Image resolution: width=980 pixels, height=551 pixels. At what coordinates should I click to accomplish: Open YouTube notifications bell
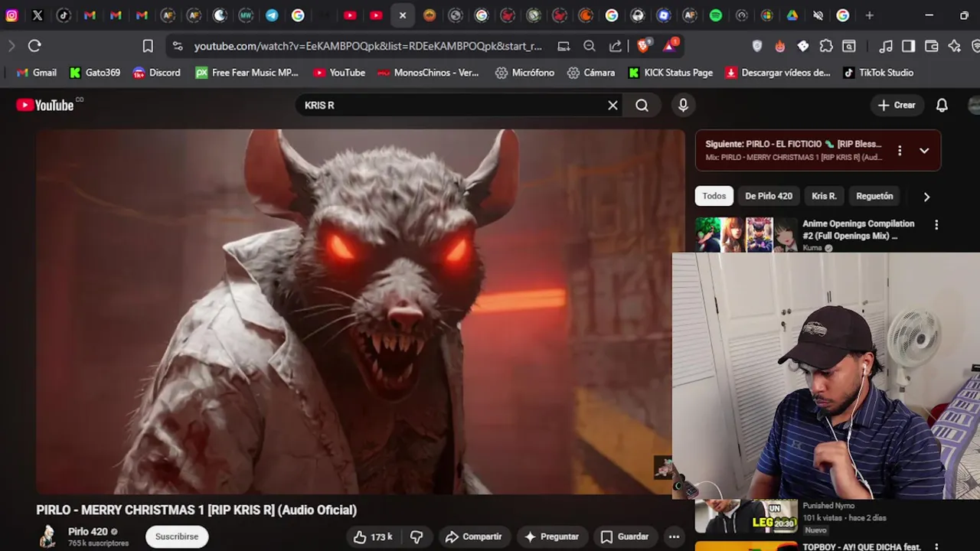point(942,106)
